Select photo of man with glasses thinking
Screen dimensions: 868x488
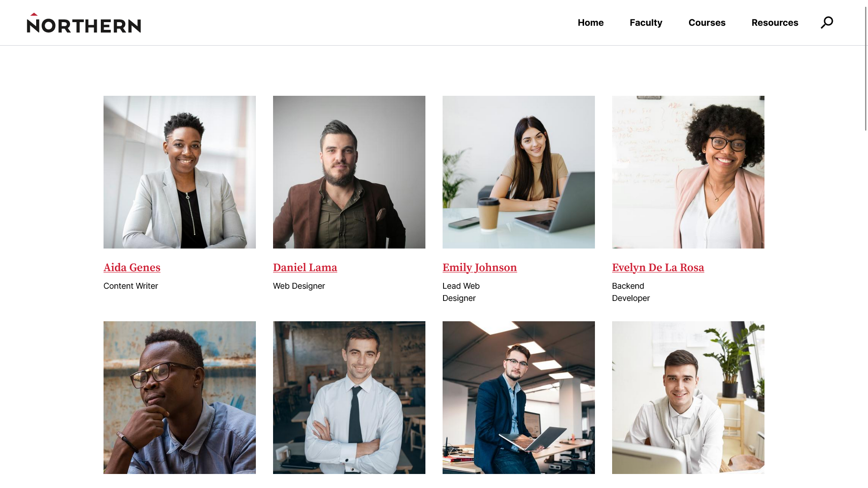point(179,398)
